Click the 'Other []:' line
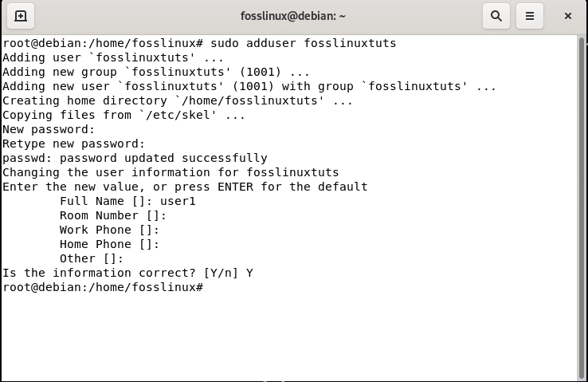The width and height of the screenshot is (588, 382). [92, 258]
